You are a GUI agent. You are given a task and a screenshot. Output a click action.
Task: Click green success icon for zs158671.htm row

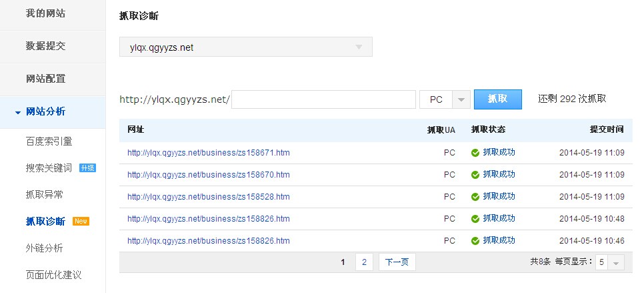point(475,153)
